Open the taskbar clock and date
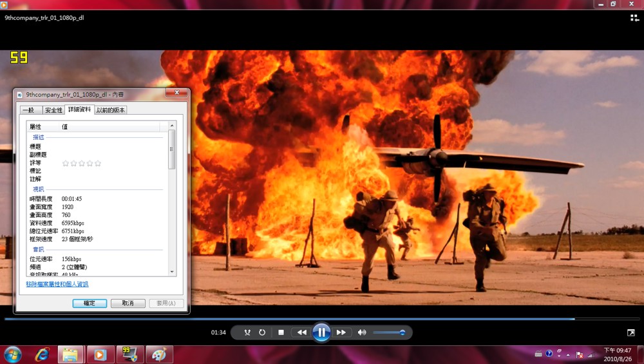 coord(618,354)
